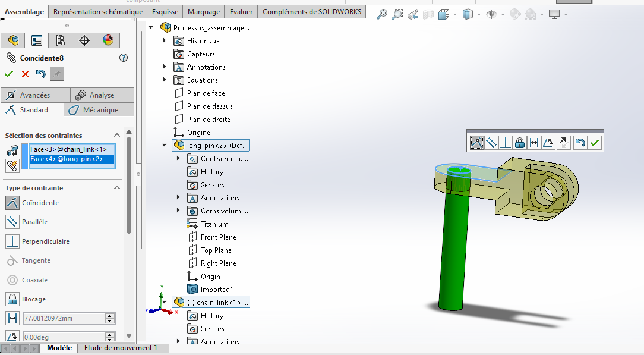The image size is (644, 355).
Task: Confirm the mate with the green checkmark in Coïncidente8 panel
Action: (9, 74)
